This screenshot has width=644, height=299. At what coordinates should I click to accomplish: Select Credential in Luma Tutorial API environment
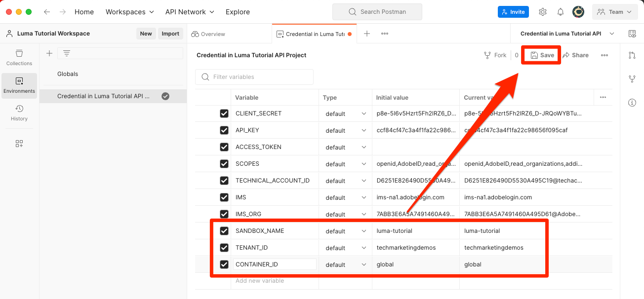pyautogui.click(x=113, y=96)
